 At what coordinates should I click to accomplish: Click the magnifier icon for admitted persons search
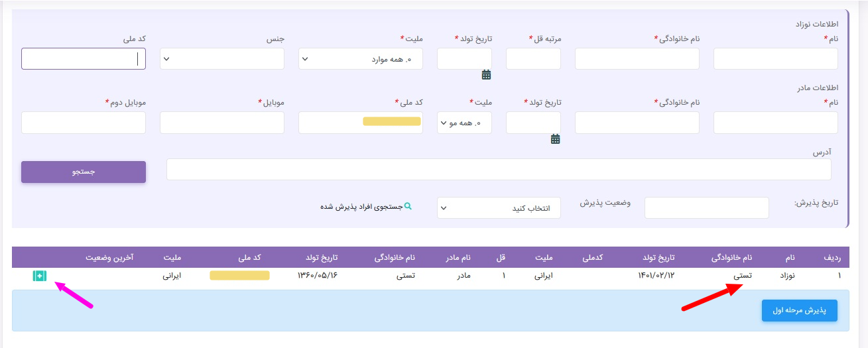(408, 206)
